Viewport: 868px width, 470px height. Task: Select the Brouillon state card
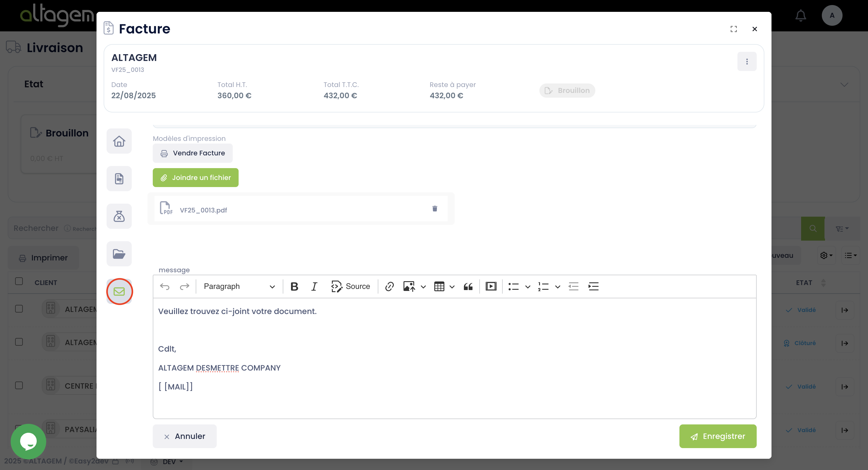[x=59, y=144]
